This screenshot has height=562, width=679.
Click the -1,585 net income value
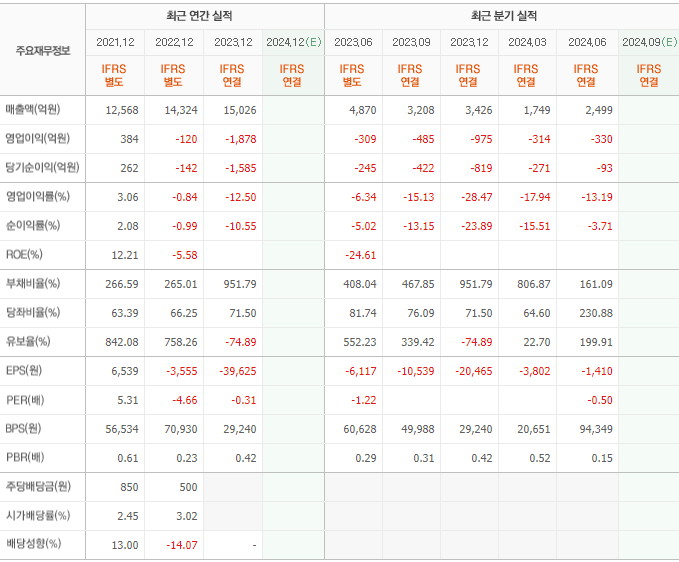(241, 168)
